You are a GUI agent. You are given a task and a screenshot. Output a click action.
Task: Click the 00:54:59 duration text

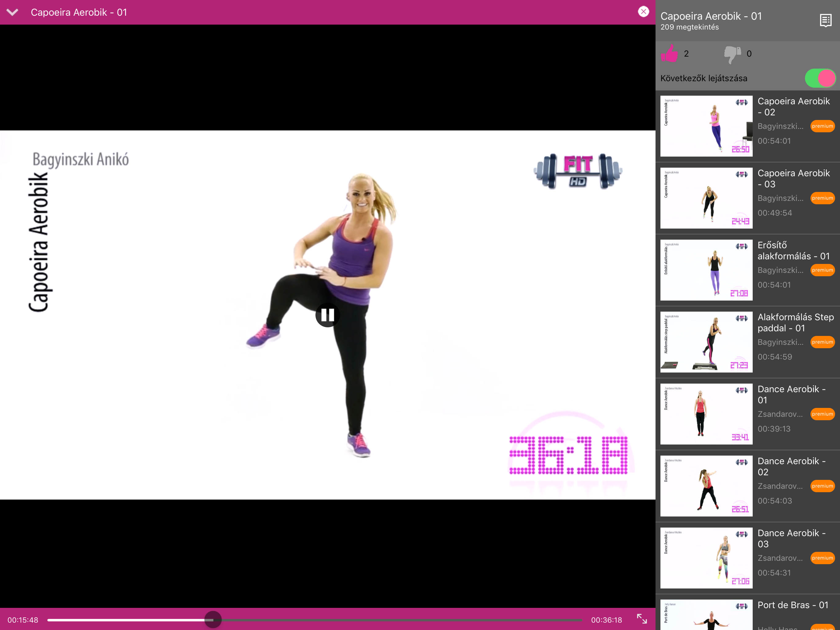pyautogui.click(x=775, y=357)
